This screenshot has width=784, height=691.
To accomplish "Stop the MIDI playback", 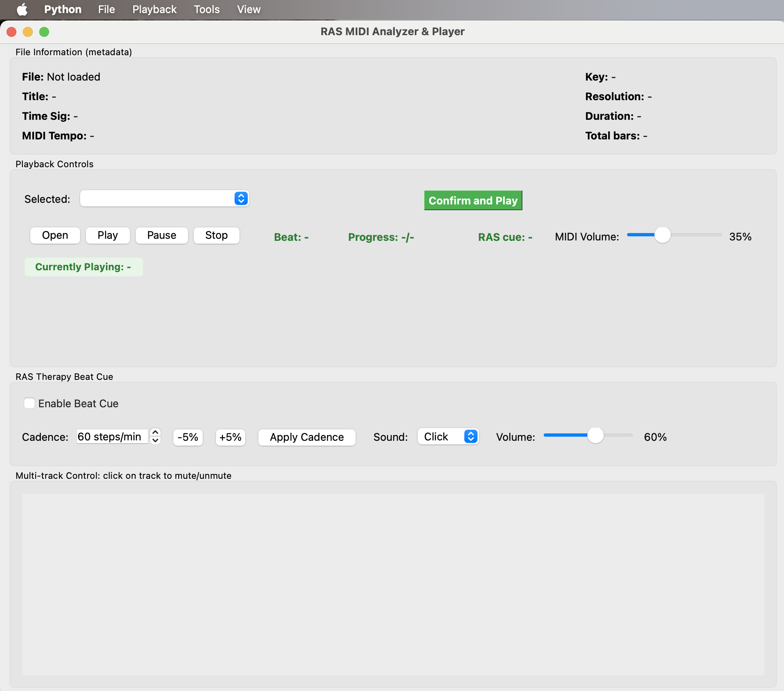I will 216,236.
